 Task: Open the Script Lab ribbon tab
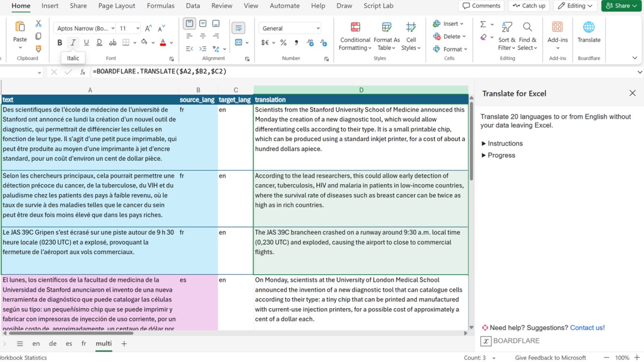coord(379,6)
